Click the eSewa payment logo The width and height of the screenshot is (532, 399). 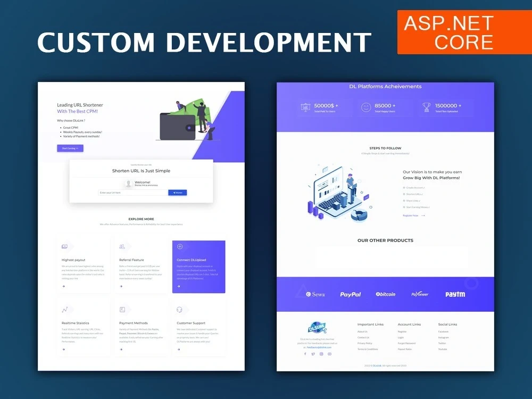[x=315, y=294]
